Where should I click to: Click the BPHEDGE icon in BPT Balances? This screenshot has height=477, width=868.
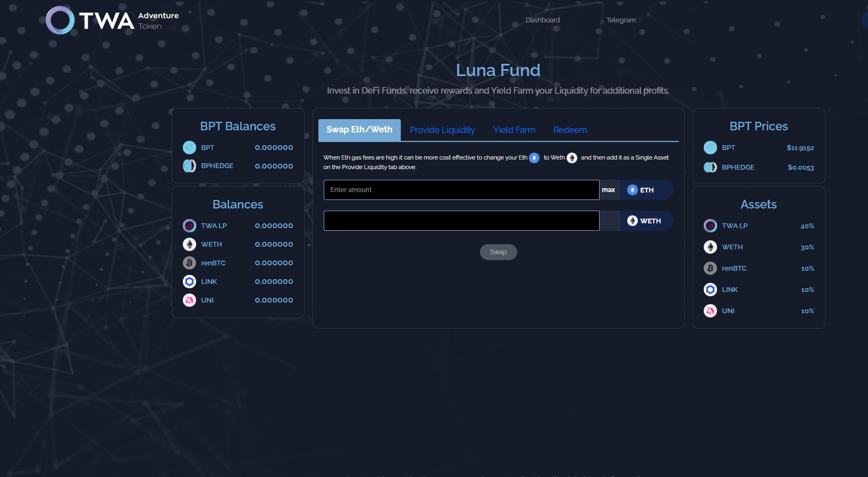tap(189, 166)
